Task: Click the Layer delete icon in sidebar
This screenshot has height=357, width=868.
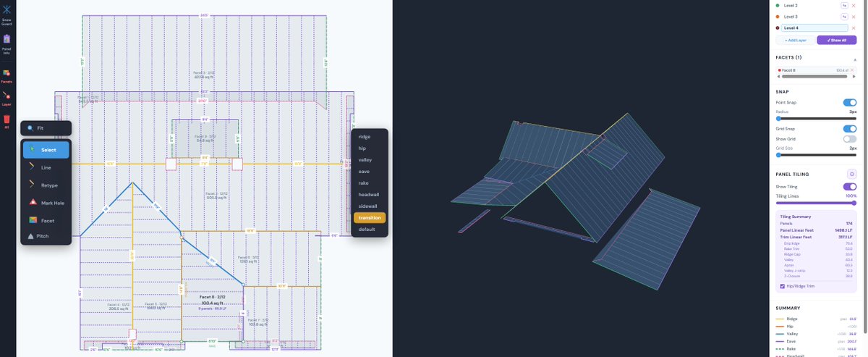Action: (6, 98)
